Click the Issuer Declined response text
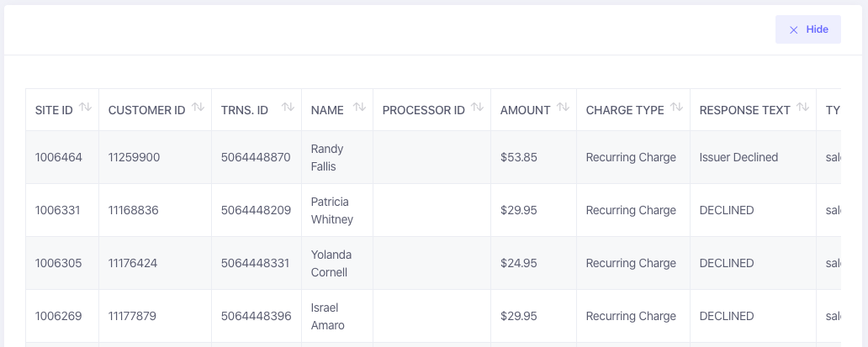868x347 pixels. coord(739,157)
